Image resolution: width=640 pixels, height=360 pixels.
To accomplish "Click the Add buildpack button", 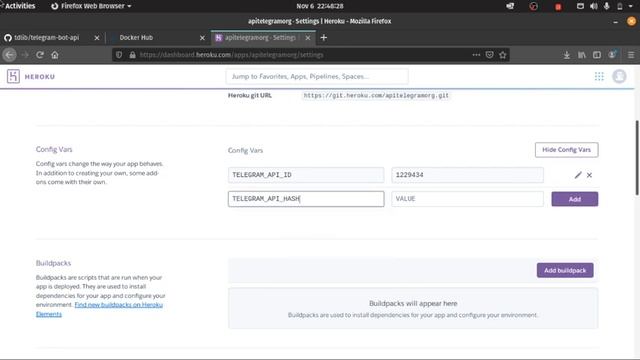I will point(565,270).
